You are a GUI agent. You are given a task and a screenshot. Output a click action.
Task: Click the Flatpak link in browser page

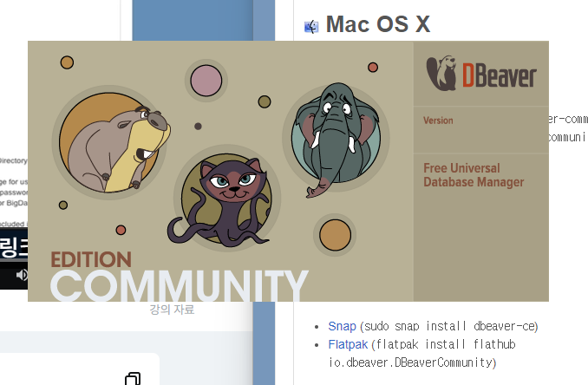pyautogui.click(x=348, y=344)
